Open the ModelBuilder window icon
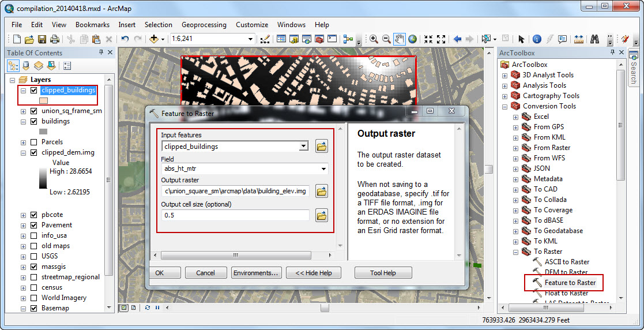644x330 pixels. click(348, 39)
